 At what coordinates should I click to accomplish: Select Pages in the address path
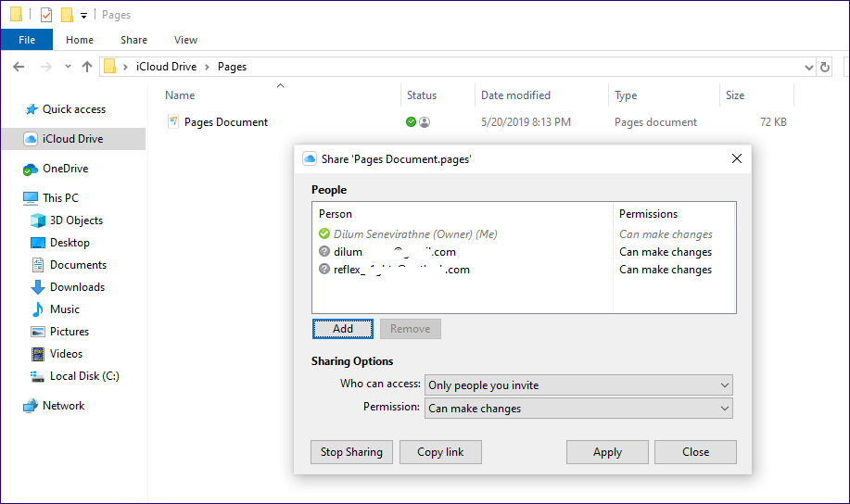pos(232,66)
